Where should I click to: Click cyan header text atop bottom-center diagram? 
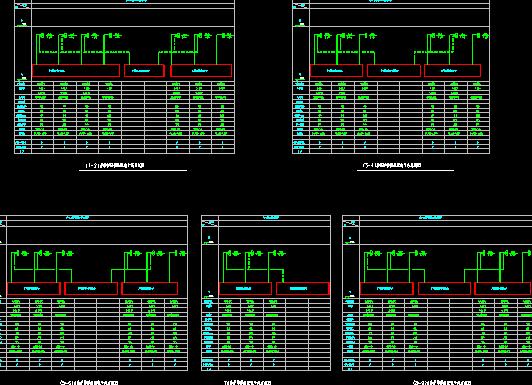coord(271,217)
